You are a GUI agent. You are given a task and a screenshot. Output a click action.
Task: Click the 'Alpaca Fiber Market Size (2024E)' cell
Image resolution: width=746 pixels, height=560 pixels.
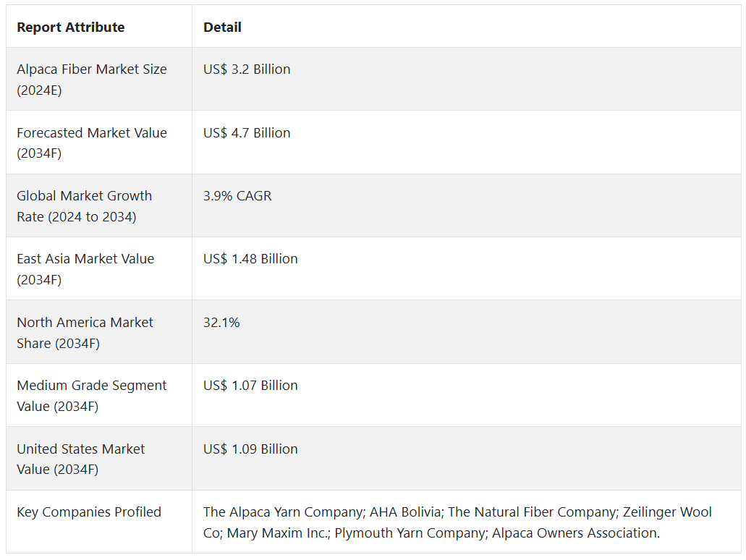92,80
